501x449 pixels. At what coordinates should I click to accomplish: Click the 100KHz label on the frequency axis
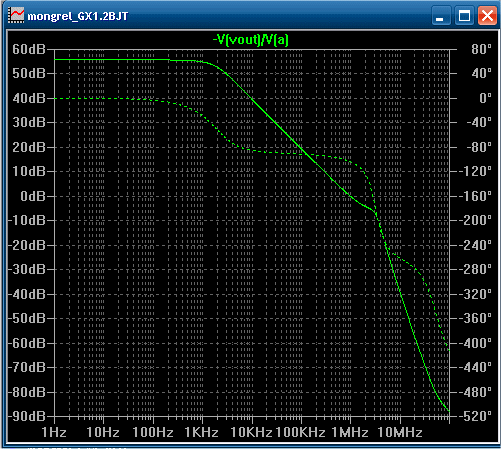tap(300, 433)
